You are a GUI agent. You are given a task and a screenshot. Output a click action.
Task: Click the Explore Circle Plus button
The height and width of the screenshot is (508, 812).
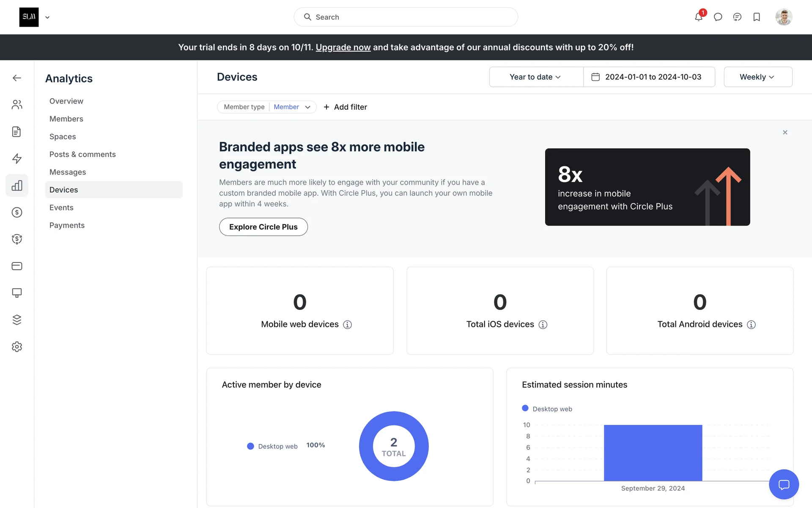pyautogui.click(x=263, y=227)
